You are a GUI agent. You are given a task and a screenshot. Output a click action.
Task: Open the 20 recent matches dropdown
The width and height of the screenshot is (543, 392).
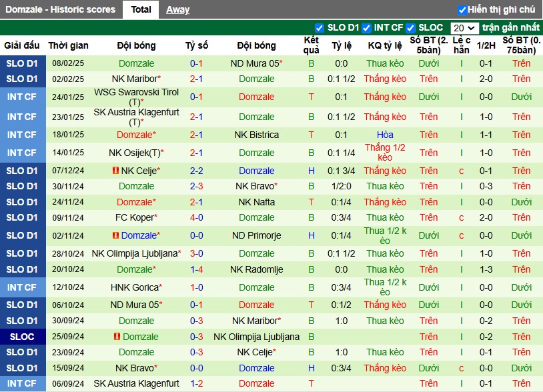(x=464, y=28)
